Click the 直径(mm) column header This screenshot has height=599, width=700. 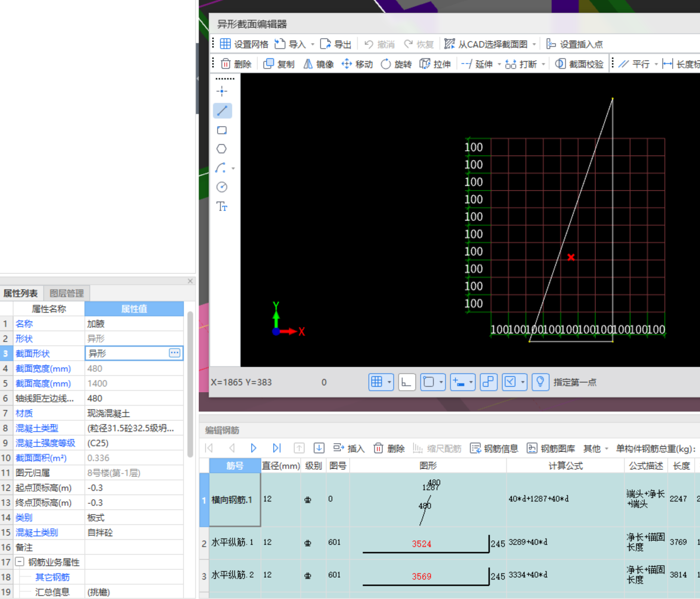pos(281,466)
